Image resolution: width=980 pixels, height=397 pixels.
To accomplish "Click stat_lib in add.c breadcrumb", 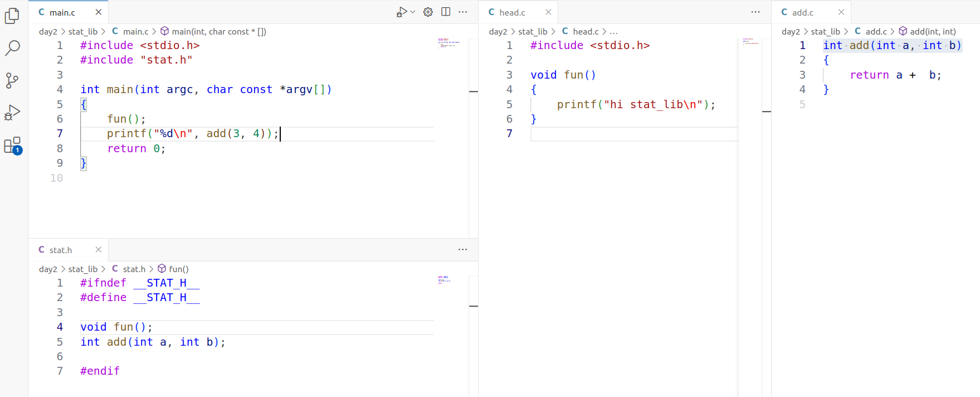I will 826,32.
